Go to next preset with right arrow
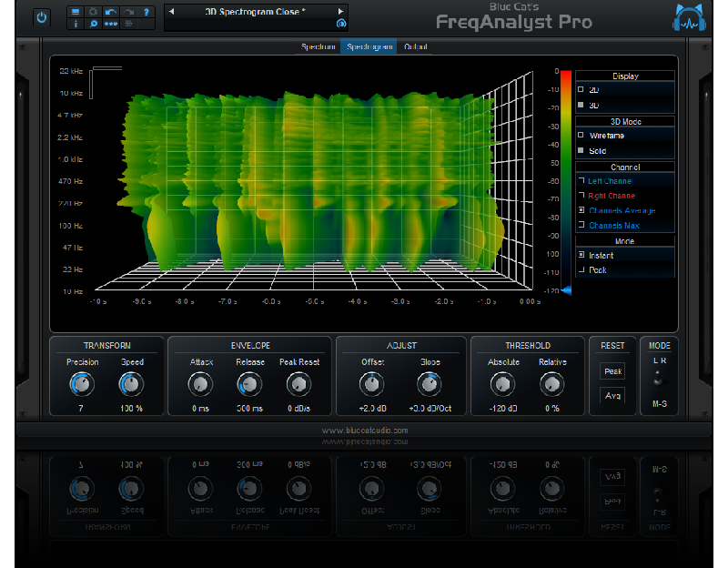This screenshot has width=728, height=568. tap(340, 12)
